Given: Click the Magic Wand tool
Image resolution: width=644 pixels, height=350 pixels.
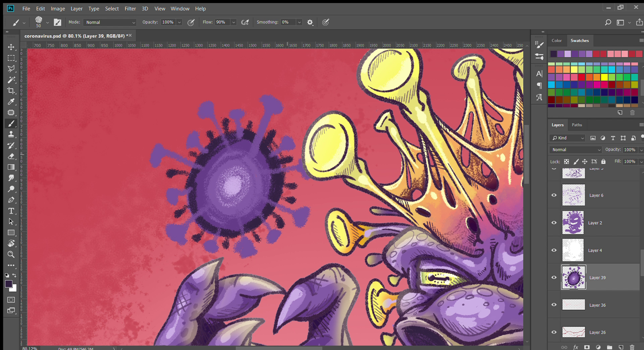Looking at the screenshot, I should 11,80.
